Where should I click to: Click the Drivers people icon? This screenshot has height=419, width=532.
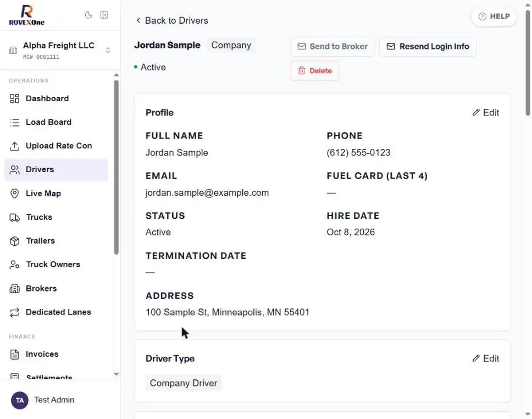click(15, 170)
